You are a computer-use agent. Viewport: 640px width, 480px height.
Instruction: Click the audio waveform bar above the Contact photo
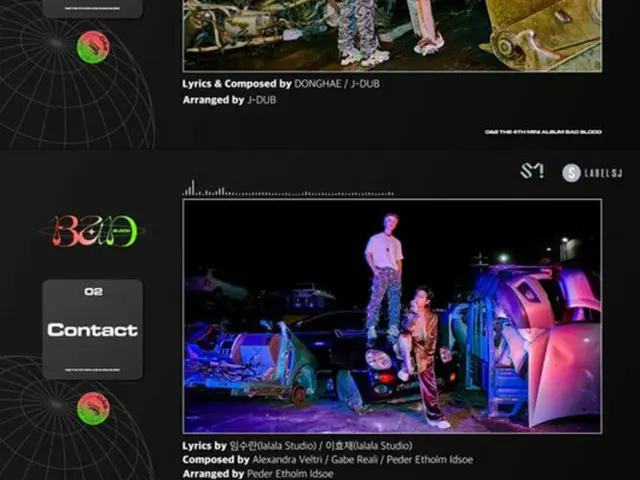[x=288, y=188]
